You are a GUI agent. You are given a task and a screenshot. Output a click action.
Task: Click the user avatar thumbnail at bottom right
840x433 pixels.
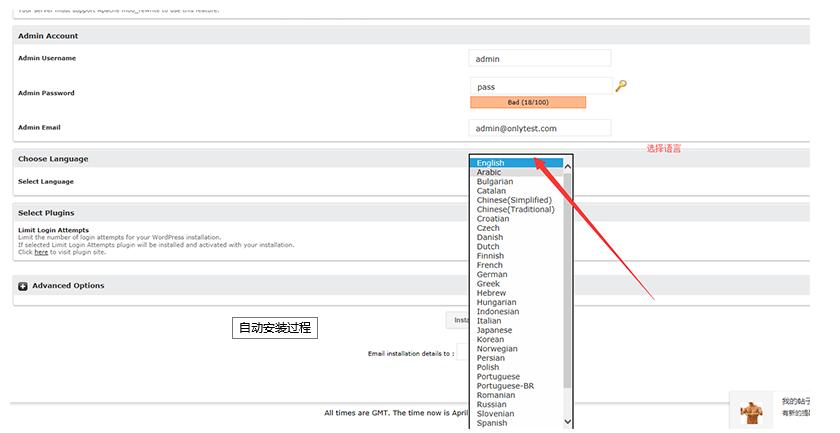coord(752,413)
